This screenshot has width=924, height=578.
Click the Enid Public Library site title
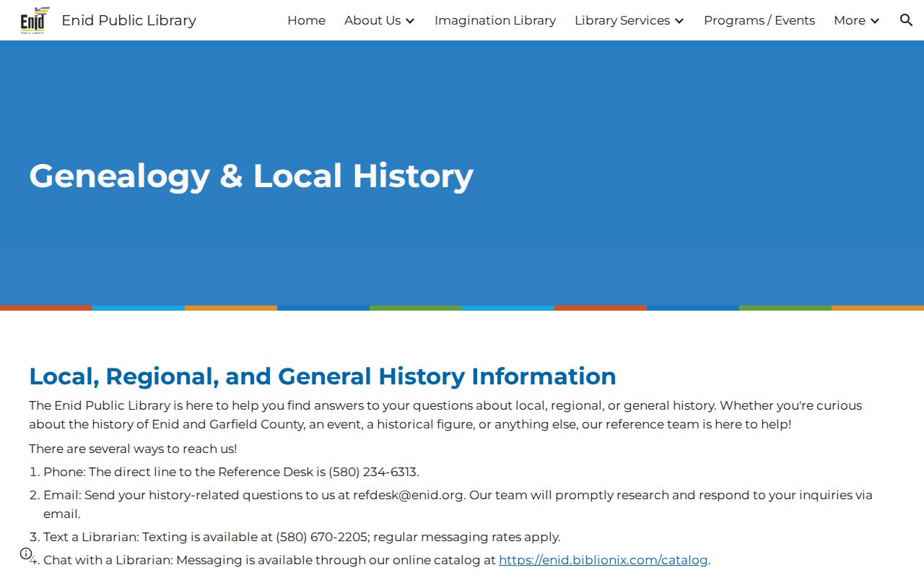pos(128,20)
